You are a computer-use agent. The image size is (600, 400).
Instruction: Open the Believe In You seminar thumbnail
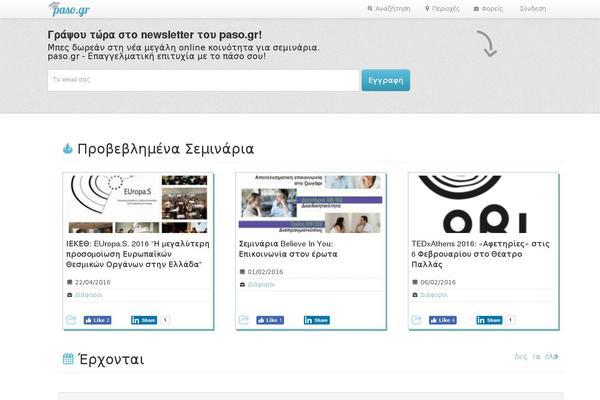pos(310,204)
